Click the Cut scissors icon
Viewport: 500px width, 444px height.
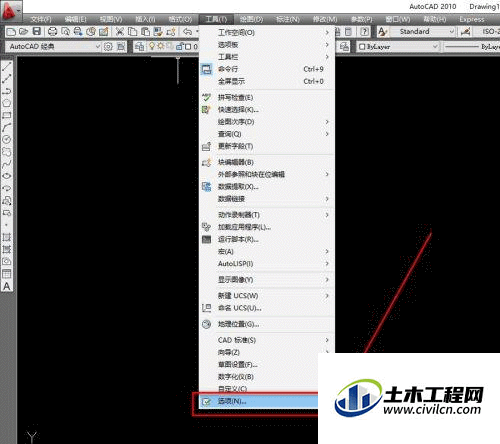pyautogui.click(x=119, y=32)
